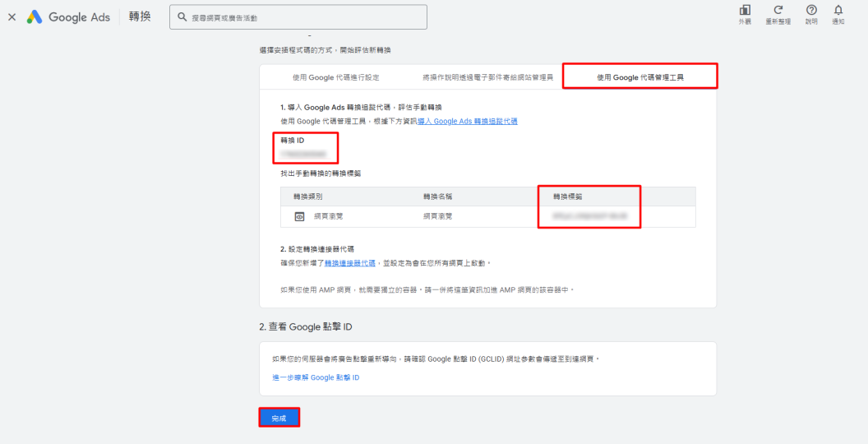Open 進一步瞭解 Google 點擊 ID link
This screenshot has height=444, width=868.
coord(316,377)
